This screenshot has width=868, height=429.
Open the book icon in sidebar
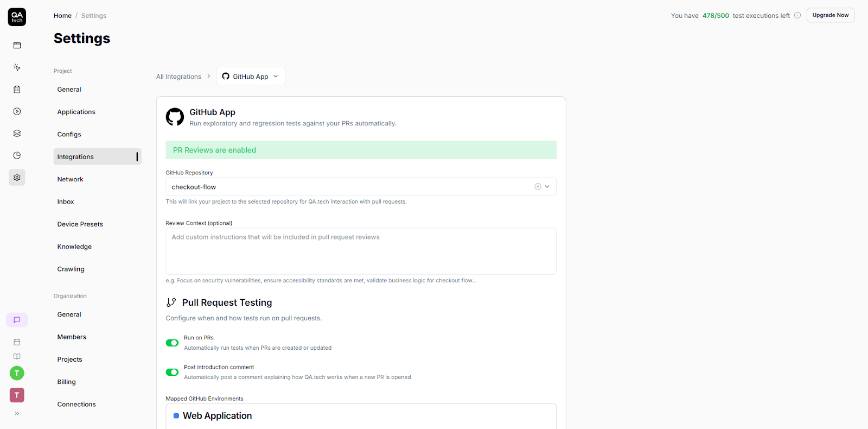click(17, 357)
